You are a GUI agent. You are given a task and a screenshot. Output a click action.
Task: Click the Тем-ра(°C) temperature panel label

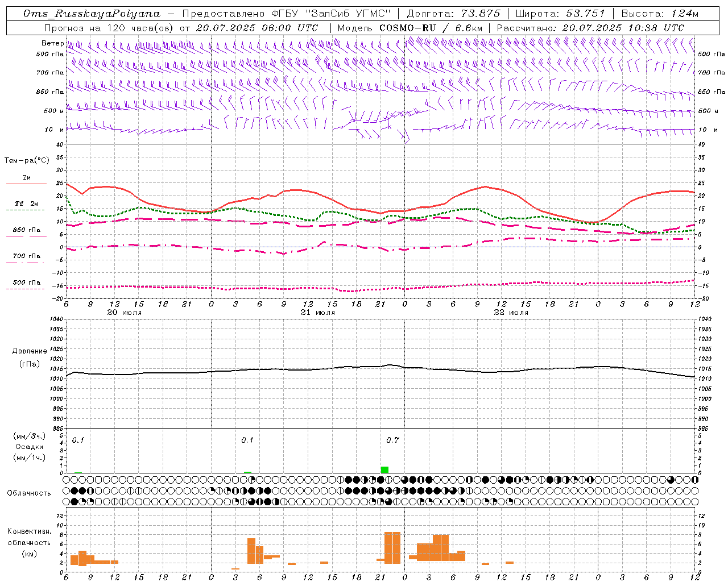tap(27, 161)
